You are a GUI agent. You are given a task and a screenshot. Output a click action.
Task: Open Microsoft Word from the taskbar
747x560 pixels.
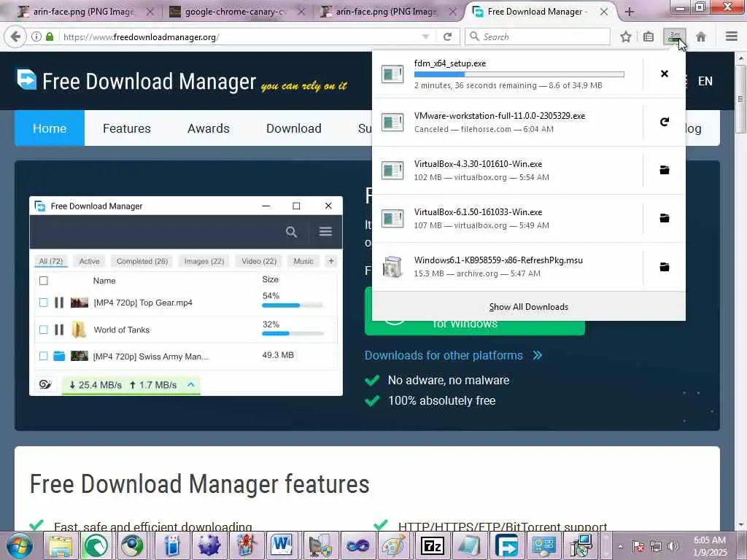(x=282, y=545)
